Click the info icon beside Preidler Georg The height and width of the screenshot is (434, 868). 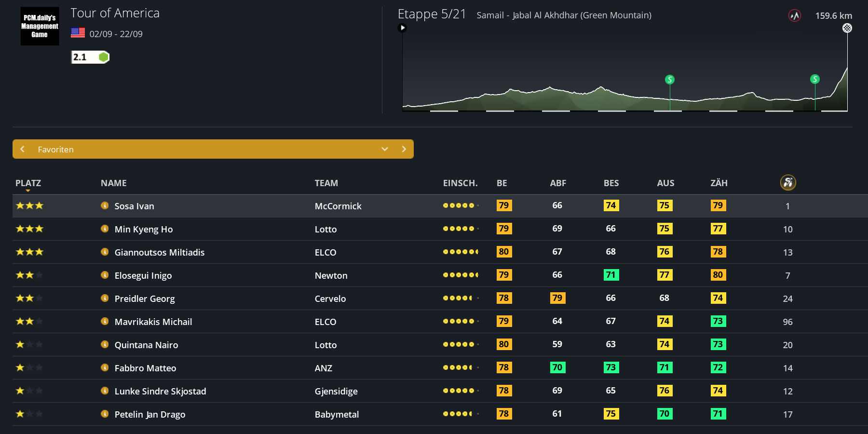click(x=105, y=298)
